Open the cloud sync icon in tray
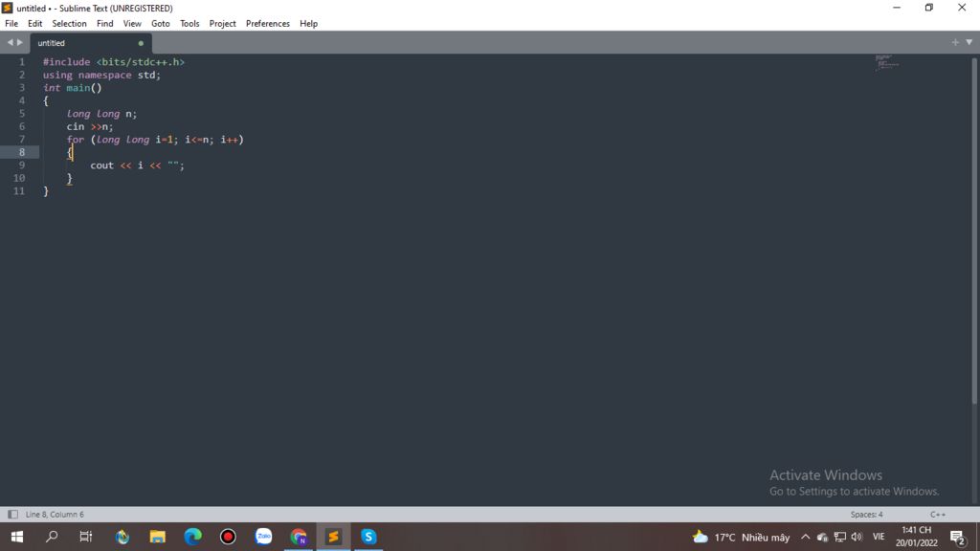Screen dimensions: 980x551 pos(822,538)
